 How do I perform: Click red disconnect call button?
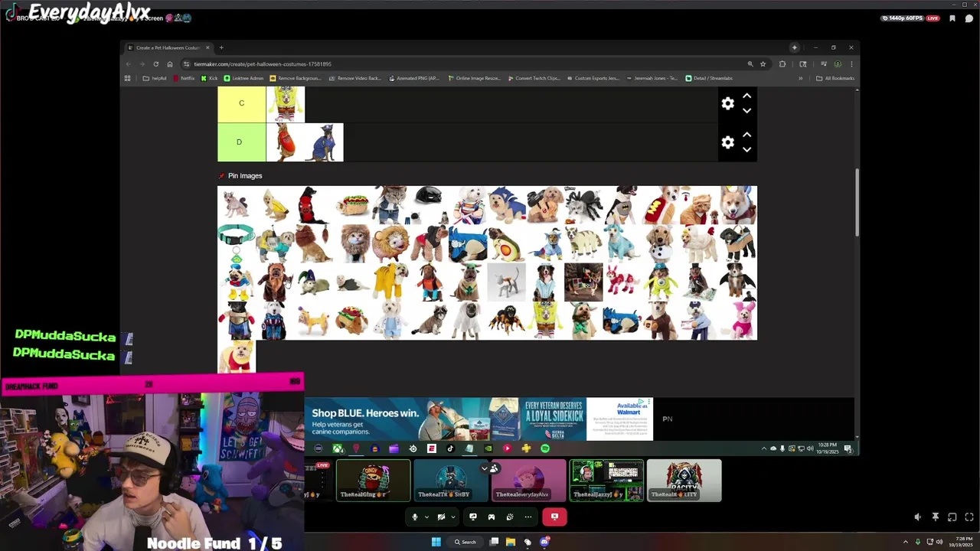point(554,517)
